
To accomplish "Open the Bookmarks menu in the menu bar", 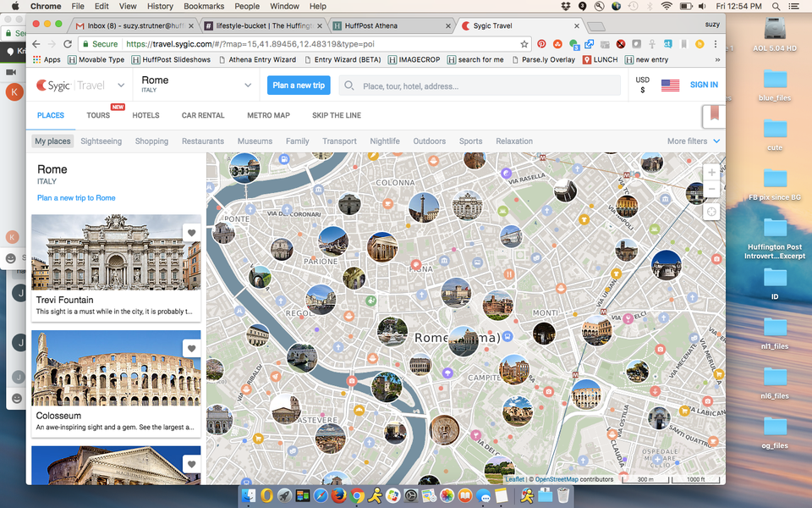I will coord(204,6).
